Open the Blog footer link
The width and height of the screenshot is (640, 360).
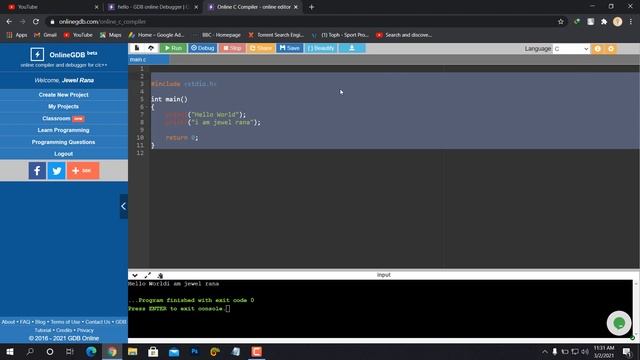point(40,322)
